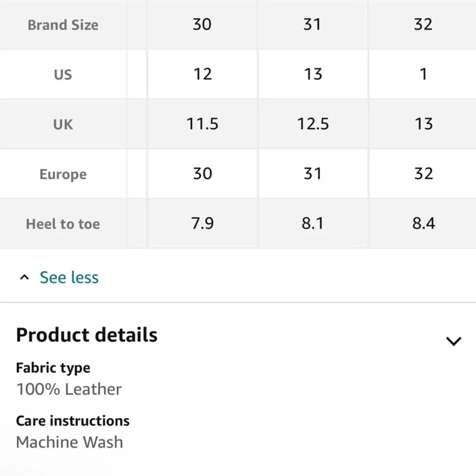This screenshot has width=476, height=476.
Task: Select the Europe row header
Action: point(63,174)
